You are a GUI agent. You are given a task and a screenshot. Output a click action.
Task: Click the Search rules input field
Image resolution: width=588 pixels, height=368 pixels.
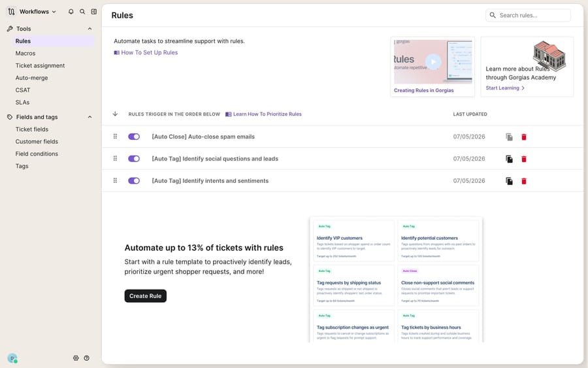(528, 16)
